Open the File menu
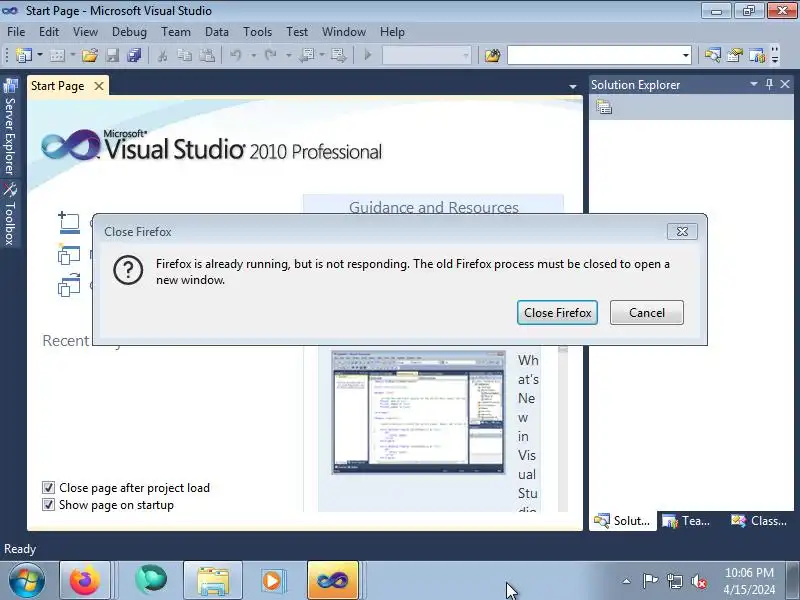The width and height of the screenshot is (800, 600). coord(16,32)
